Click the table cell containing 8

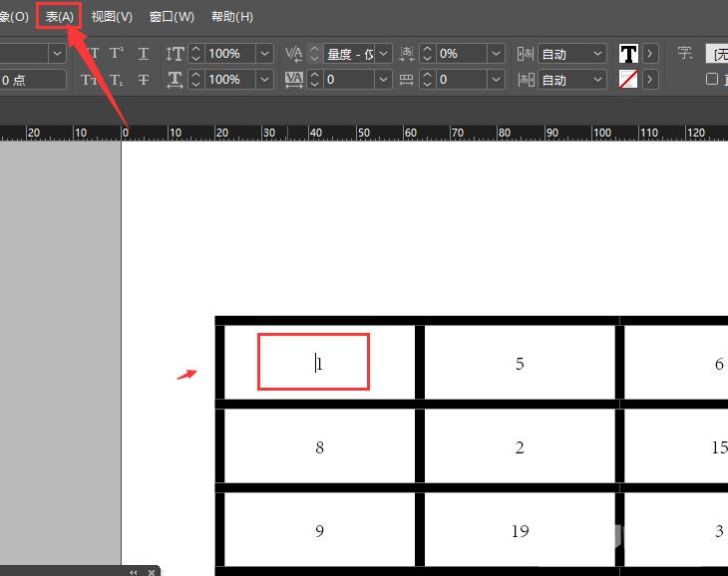319,445
